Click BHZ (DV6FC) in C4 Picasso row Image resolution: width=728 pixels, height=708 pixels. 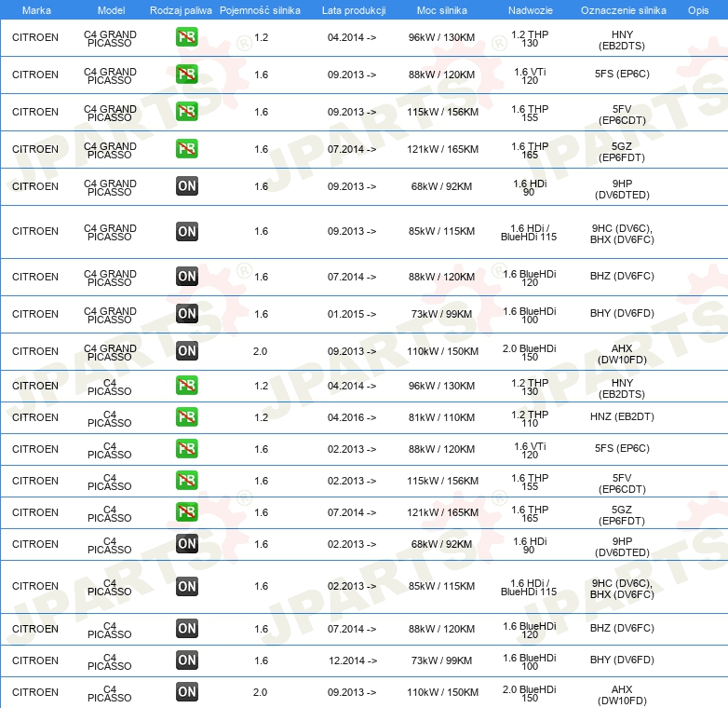click(622, 628)
